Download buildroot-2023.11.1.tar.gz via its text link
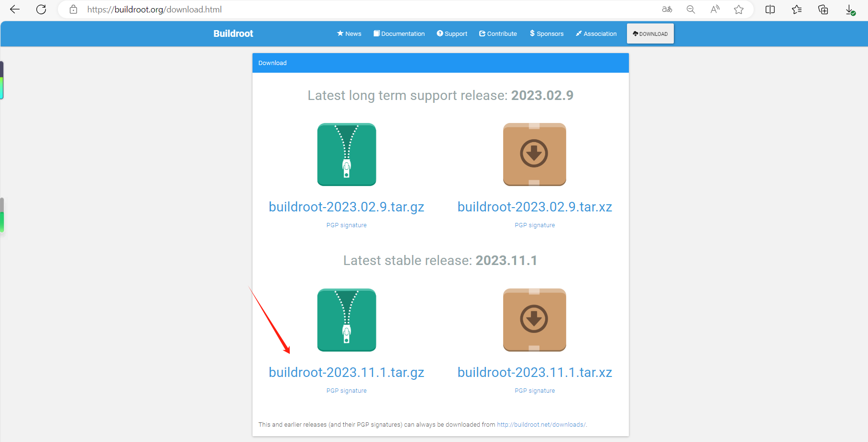This screenshot has width=868, height=442. (x=346, y=372)
